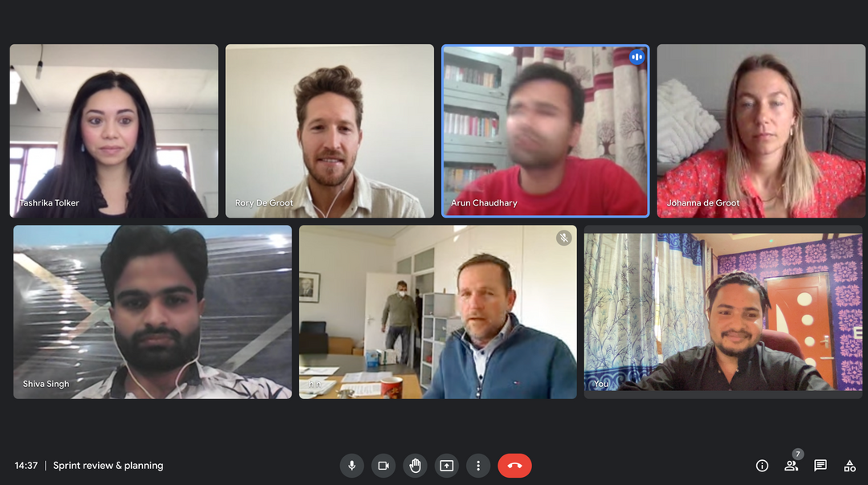
Task: Select your own video tile labeled You
Action: click(x=723, y=312)
